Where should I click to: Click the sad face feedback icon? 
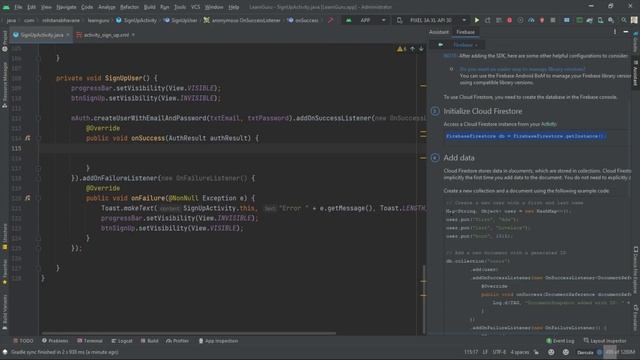pyautogui.click(x=566, y=352)
